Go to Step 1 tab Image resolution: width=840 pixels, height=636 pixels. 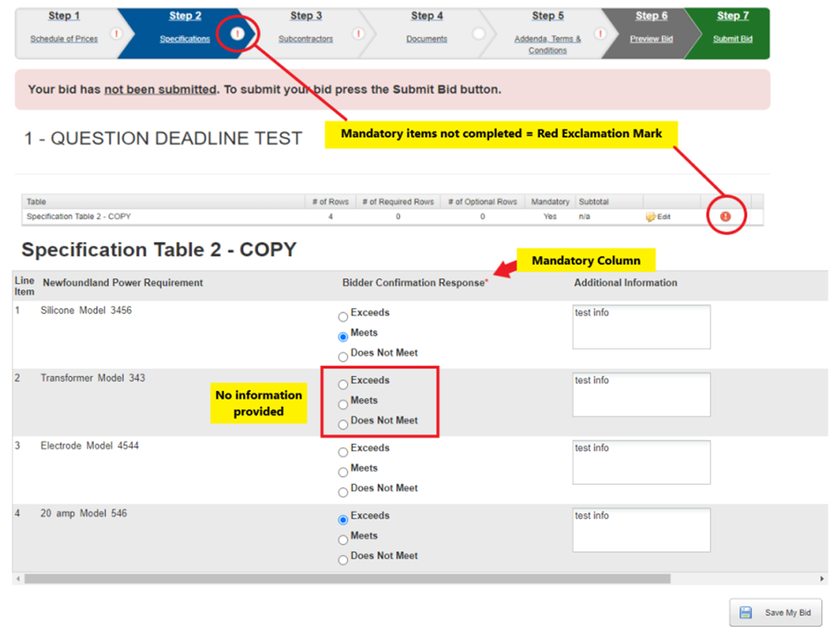click(65, 16)
